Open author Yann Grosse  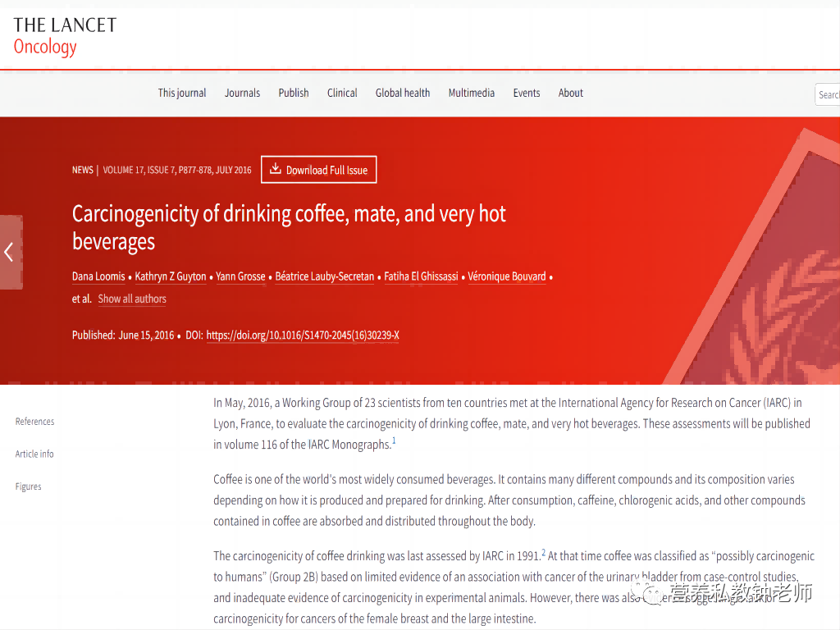[240, 276]
